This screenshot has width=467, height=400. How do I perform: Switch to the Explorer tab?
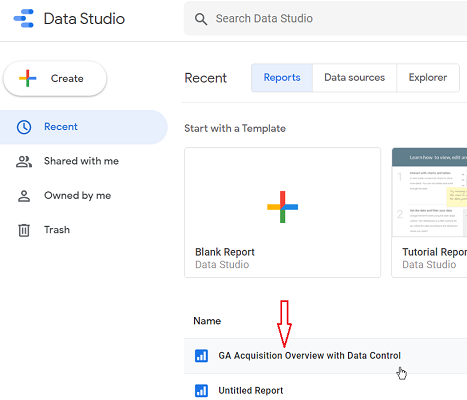(x=428, y=78)
